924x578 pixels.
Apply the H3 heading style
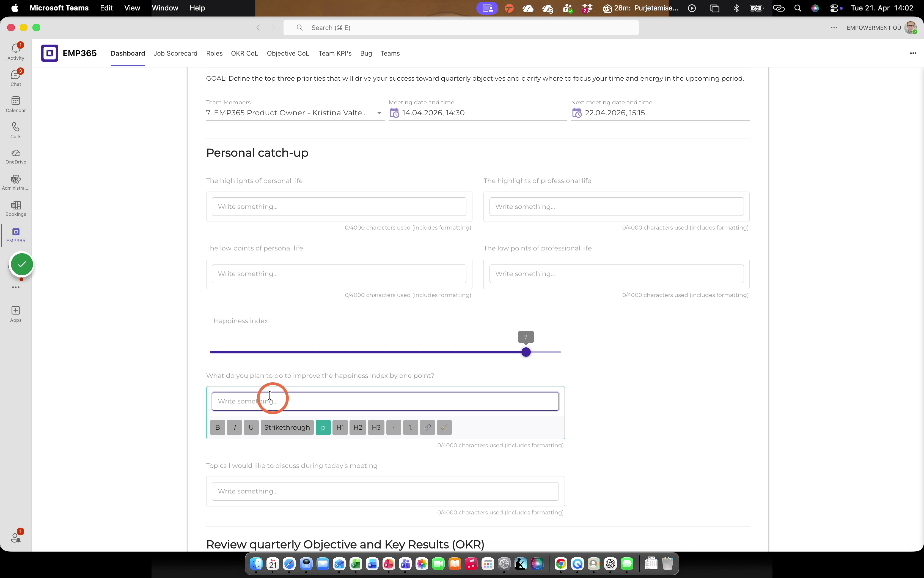(376, 427)
